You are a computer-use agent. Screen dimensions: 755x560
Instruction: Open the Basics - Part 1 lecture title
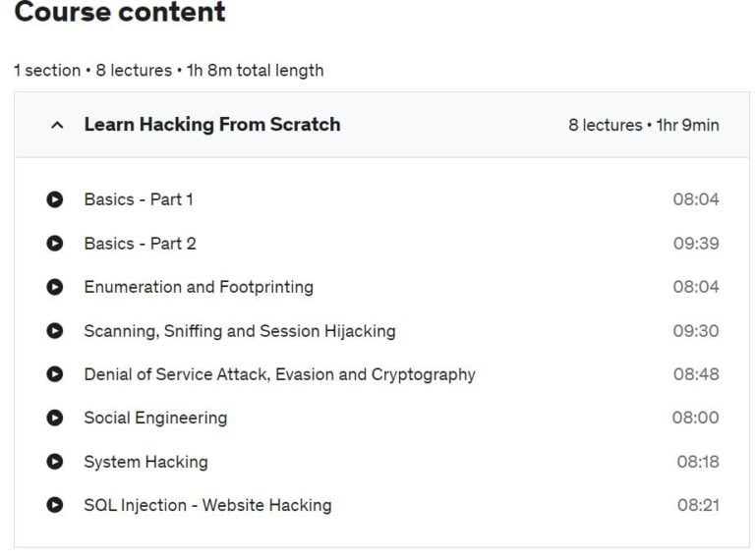click(139, 199)
